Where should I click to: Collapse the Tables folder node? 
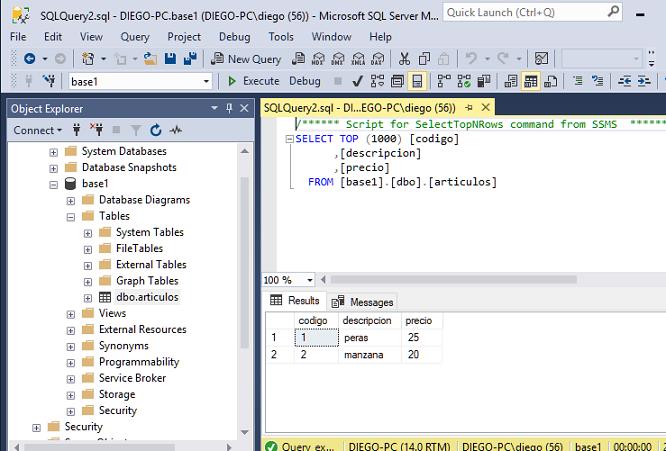tap(71, 217)
